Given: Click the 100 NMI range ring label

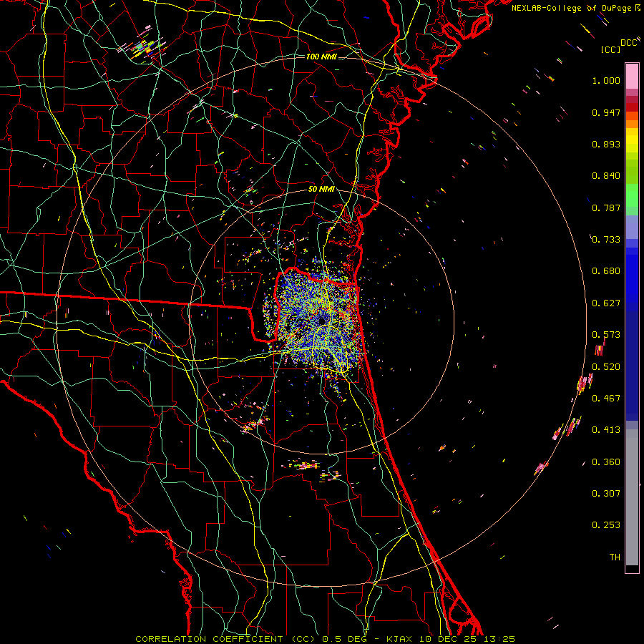Looking at the screenshot, I should pos(321,57).
